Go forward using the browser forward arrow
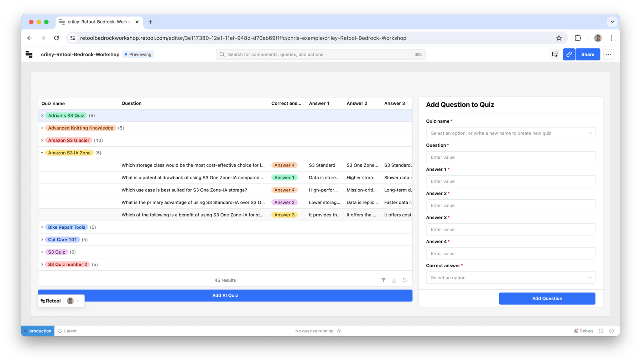The width and height of the screenshot is (641, 364). click(43, 38)
